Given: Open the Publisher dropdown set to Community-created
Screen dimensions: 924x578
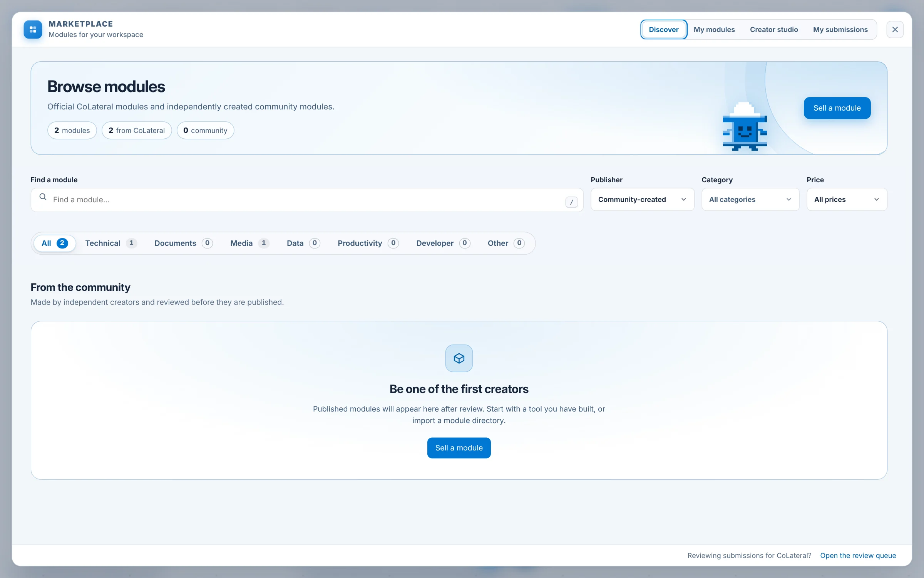Looking at the screenshot, I should [642, 200].
